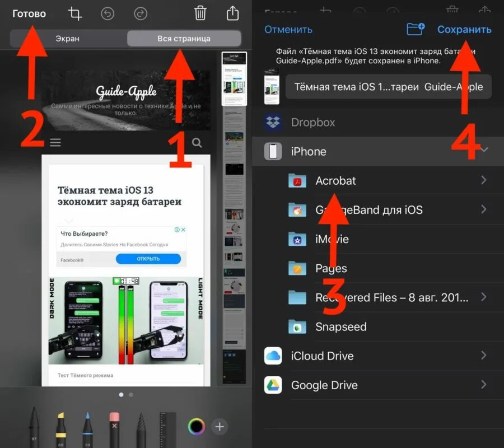Screen dimensions: 504x448
Task: Select the iCloud Drive location
Action: coord(378,356)
